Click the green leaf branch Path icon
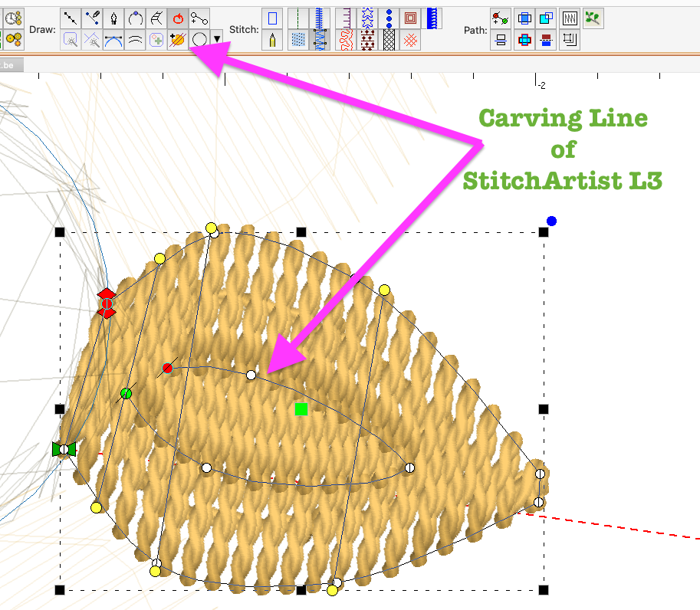 pyautogui.click(x=592, y=18)
